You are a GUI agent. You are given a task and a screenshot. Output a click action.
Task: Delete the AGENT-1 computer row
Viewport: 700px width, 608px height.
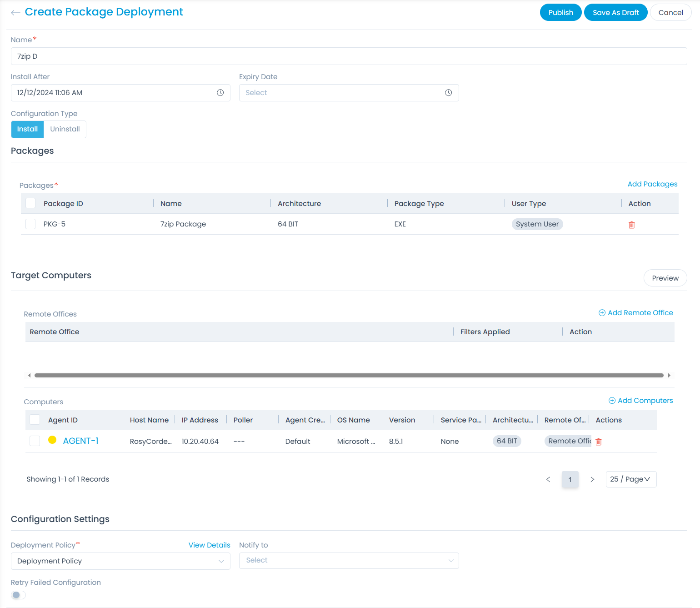click(x=599, y=442)
